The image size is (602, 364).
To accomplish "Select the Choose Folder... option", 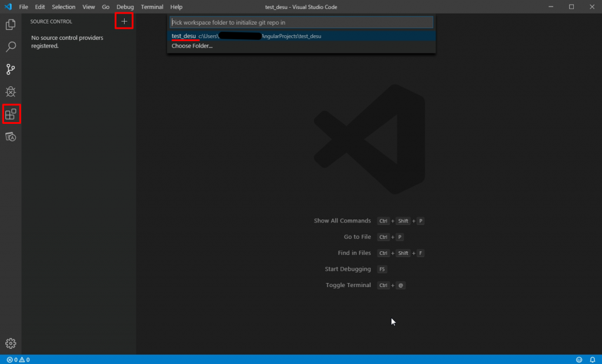I will pyautogui.click(x=302, y=46).
